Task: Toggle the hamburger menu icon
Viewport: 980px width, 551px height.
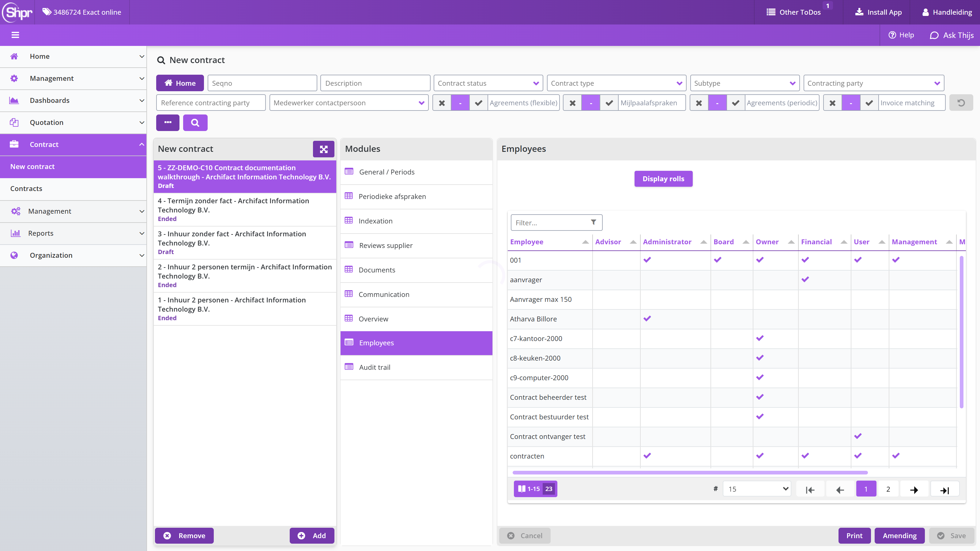Action: [x=15, y=35]
